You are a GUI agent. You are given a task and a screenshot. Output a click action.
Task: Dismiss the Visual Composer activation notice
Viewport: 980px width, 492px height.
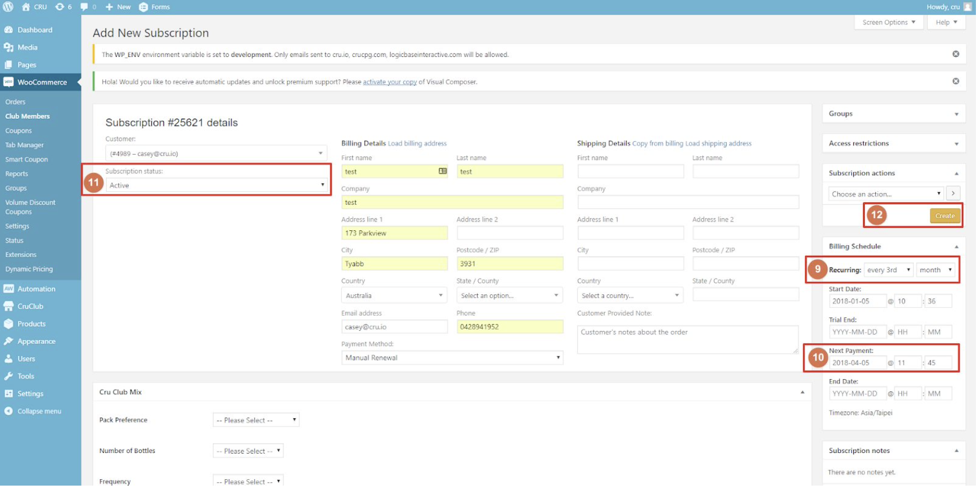click(956, 81)
